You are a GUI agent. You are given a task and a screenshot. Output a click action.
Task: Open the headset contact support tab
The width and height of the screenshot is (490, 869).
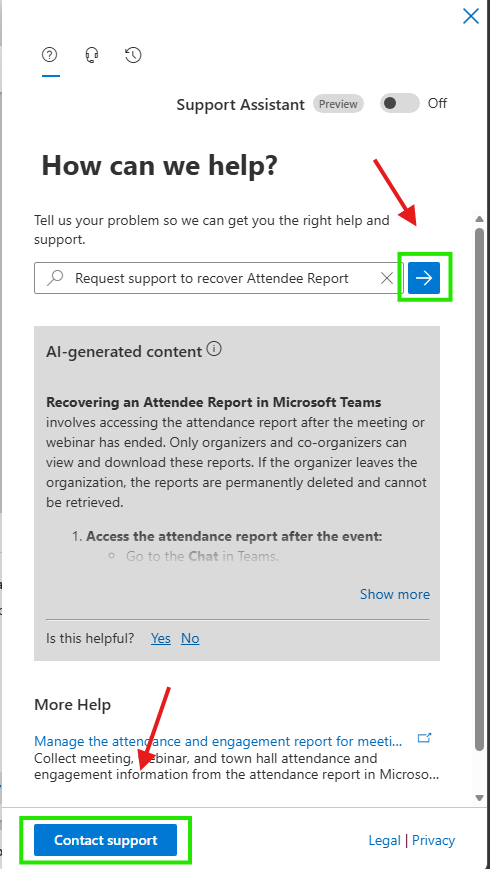92,55
